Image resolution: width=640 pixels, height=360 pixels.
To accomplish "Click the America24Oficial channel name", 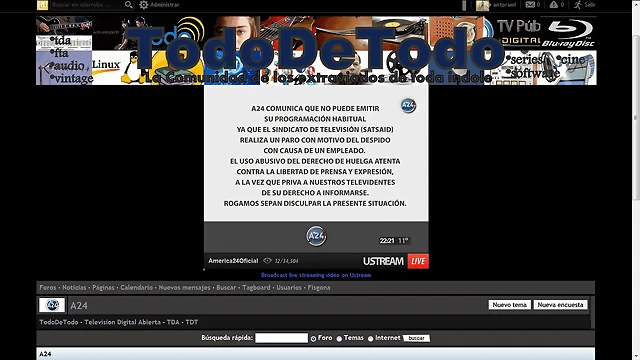I will pos(233,261).
